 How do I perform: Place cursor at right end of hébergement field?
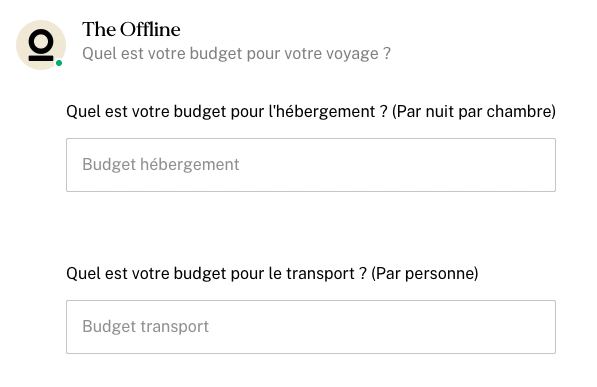[548, 165]
